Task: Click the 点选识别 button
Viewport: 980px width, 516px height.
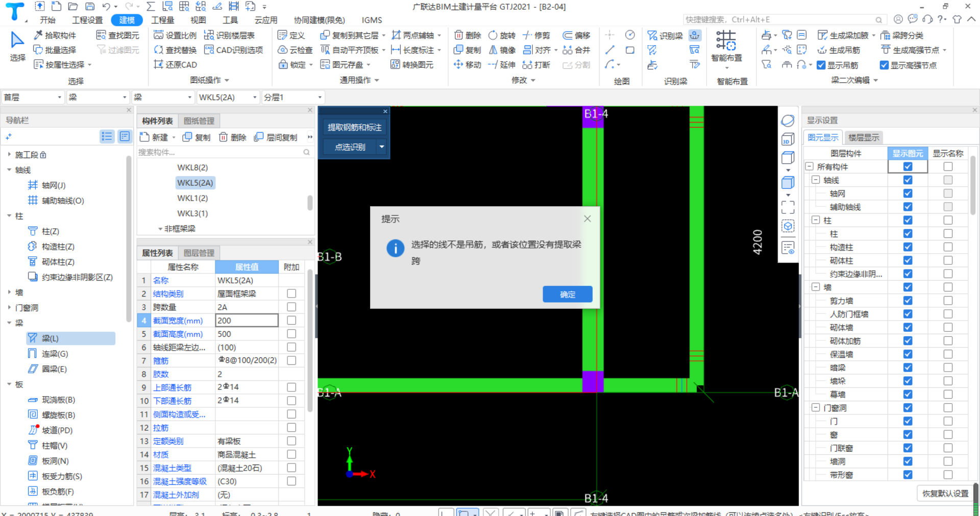Action: 350,147
